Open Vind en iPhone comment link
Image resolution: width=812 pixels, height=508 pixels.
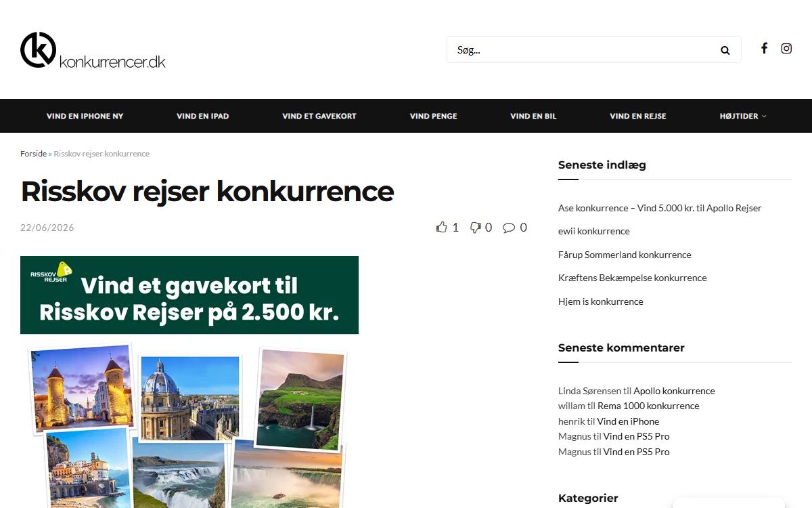(x=628, y=421)
